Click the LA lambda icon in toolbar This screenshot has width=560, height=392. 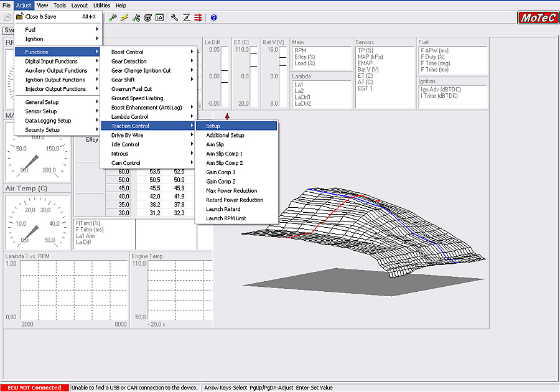[159, 17]
